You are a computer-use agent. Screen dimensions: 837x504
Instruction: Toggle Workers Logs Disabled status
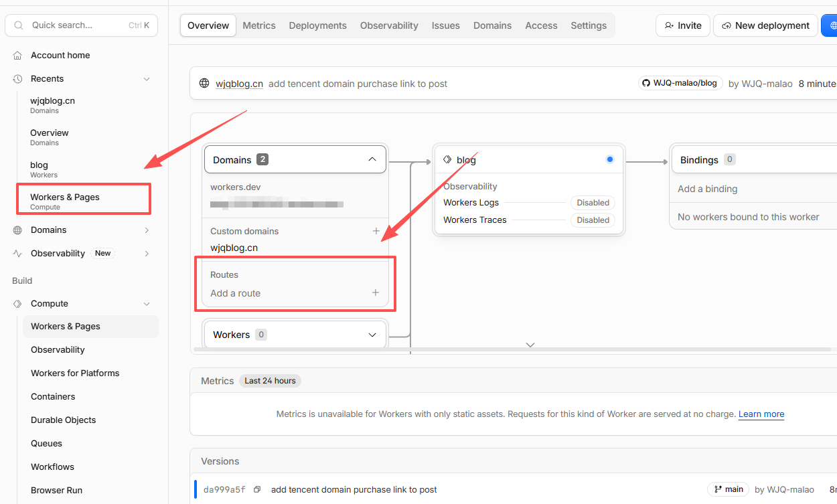[593, 203]
